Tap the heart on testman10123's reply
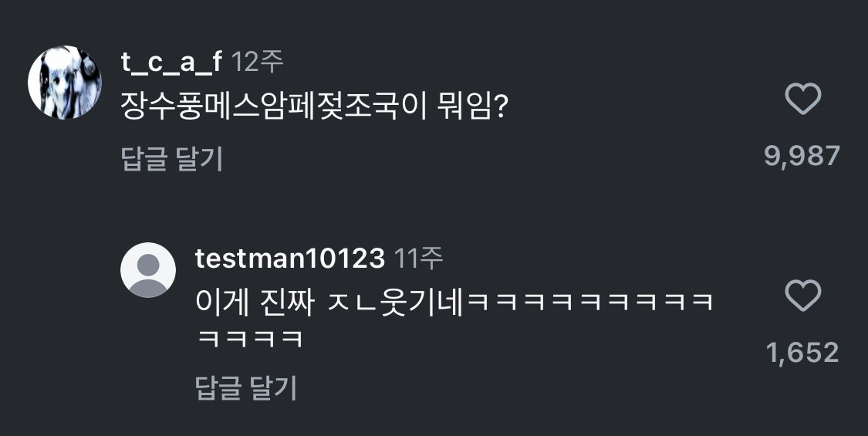The width and height of the screenshot is (868, 436). 802,296
